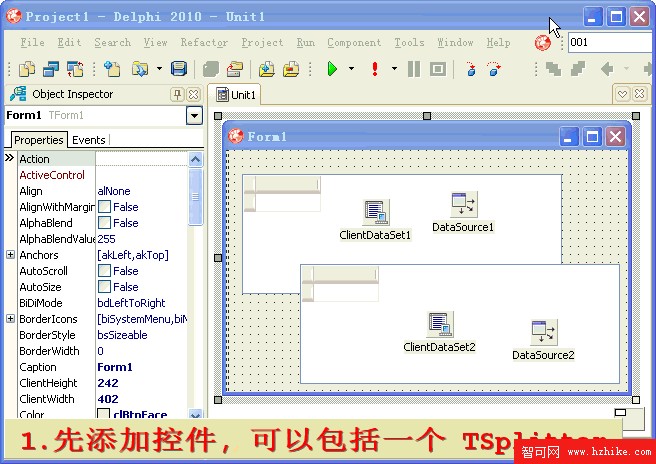Click the Object Inspector scrollbar thumb
The image size is (656, 464).
pos(195,197)
